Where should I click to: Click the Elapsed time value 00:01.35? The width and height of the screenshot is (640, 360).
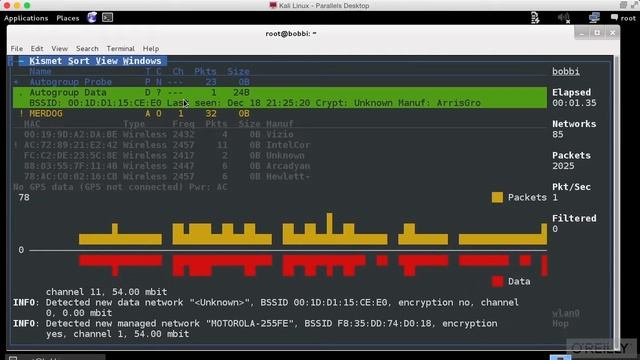pos(574,103)
